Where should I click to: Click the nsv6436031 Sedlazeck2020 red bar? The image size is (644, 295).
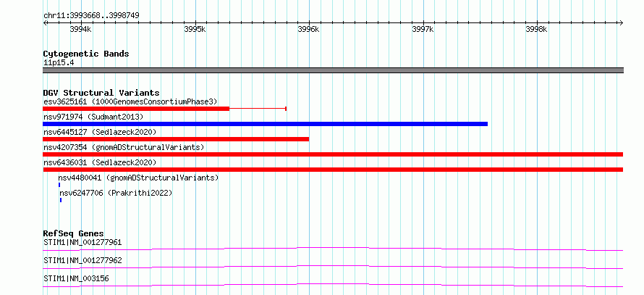click(333, 170)
